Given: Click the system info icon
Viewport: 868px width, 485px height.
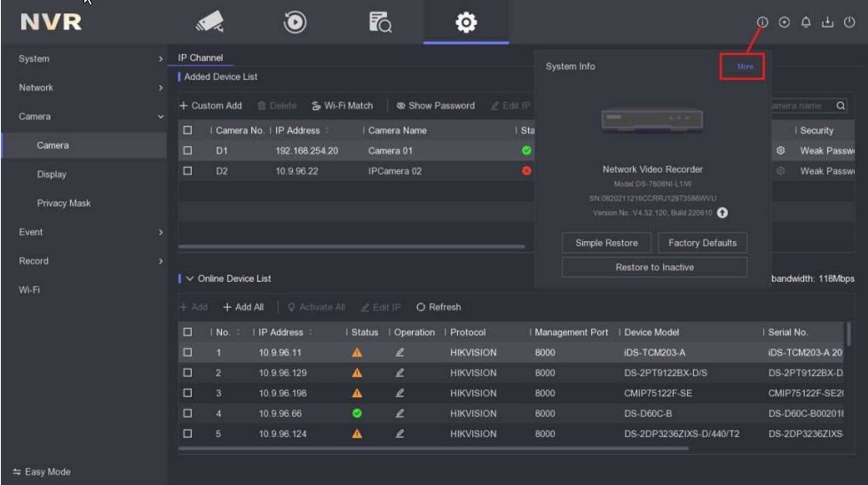Looking at the screenshot, I should click(761, 23).
